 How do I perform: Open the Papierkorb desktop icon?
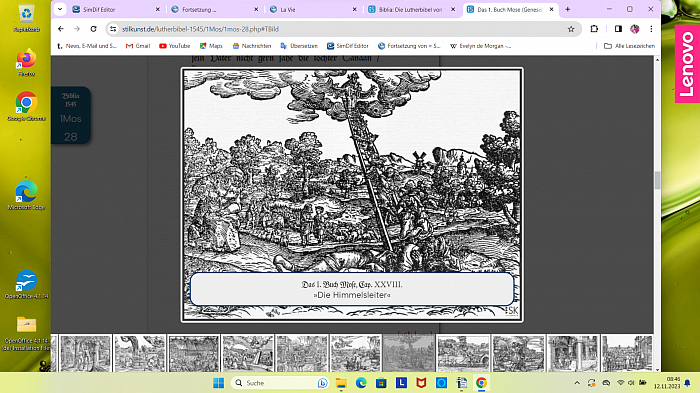(26, 19)
